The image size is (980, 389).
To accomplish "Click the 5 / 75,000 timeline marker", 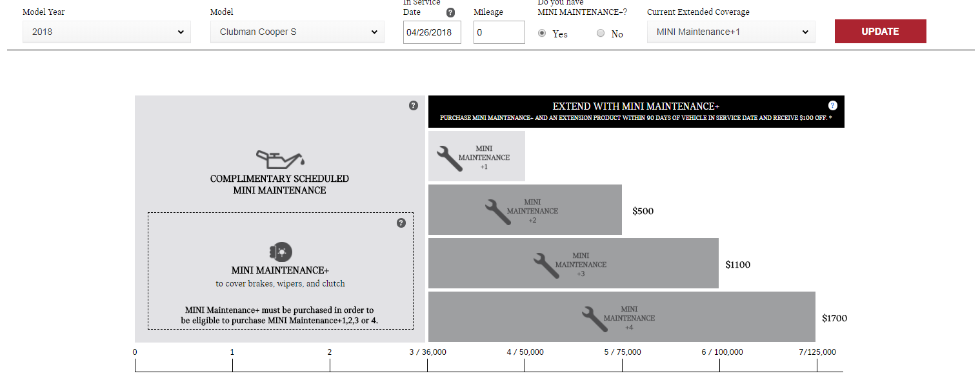I will tap(623, 352).
